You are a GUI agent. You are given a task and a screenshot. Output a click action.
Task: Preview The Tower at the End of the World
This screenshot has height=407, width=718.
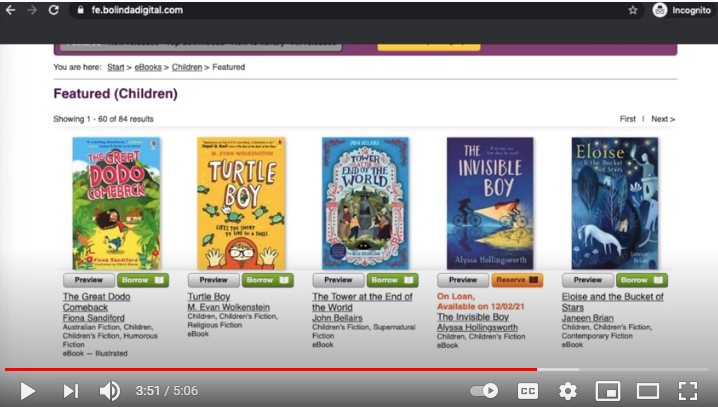click(x=338, y=280)
